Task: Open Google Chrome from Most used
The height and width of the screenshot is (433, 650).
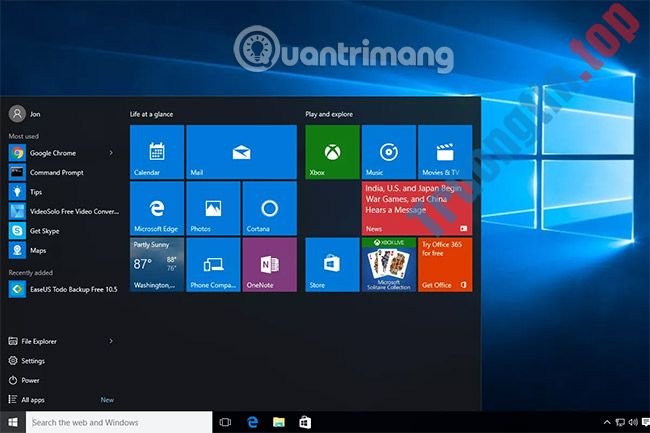Action: 53,153
